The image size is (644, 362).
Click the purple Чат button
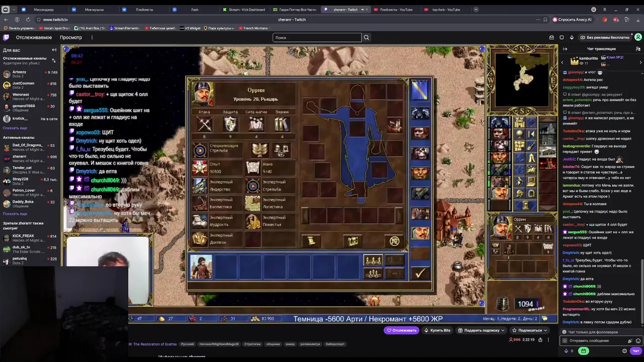point(636,351)
